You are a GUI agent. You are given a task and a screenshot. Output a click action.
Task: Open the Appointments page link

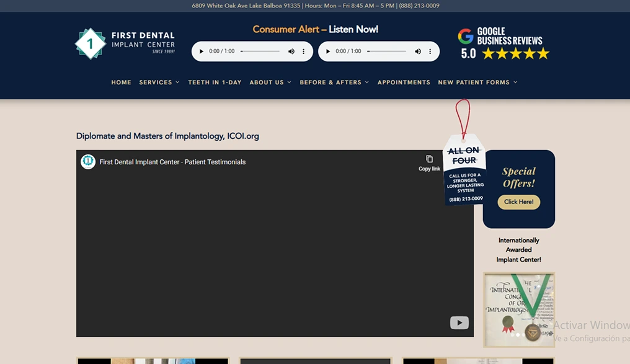tap(404, 82)
